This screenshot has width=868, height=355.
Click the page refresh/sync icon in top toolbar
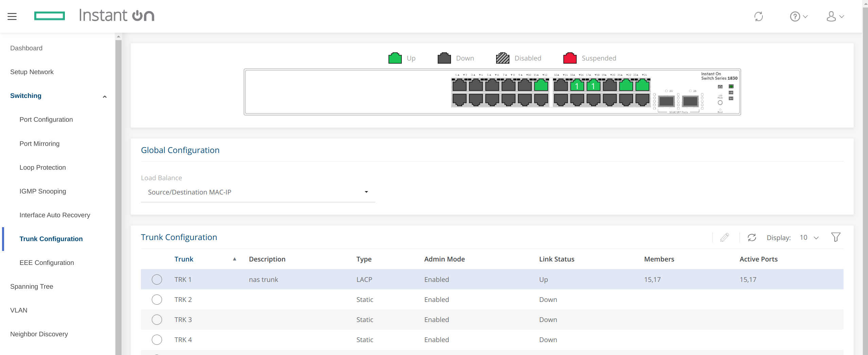click(x=759, y=16)
